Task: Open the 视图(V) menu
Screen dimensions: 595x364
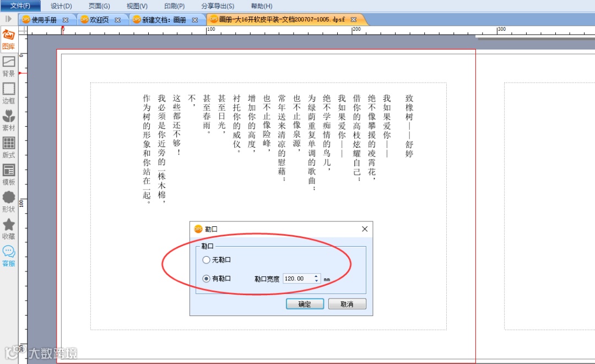Action: (x=137, y=6)
